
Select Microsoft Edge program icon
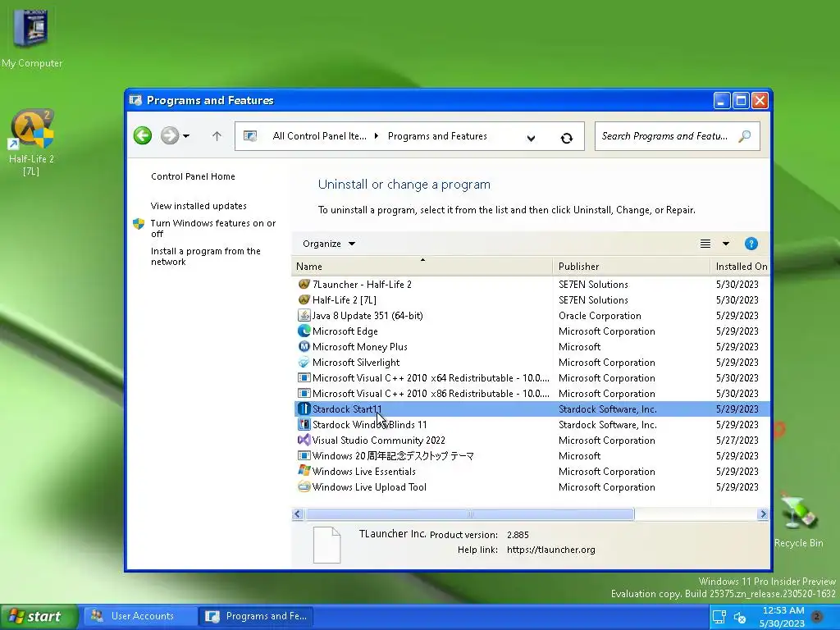(x=304, y=331)
